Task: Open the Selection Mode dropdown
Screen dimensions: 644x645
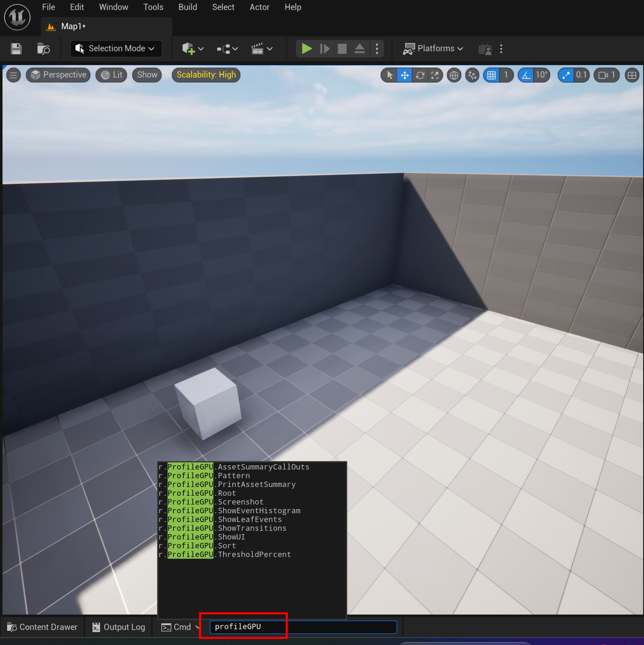Action: tap(115, 49)
